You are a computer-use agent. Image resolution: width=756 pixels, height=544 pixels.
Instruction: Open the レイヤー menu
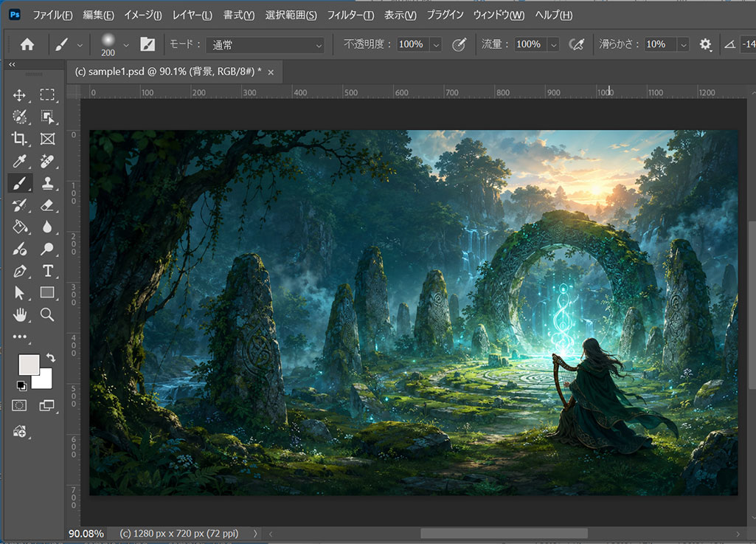(x=193, y=15)
